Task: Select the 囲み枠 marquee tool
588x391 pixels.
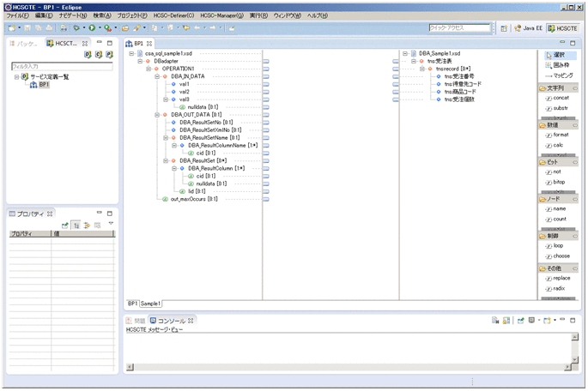Action: 563,64
